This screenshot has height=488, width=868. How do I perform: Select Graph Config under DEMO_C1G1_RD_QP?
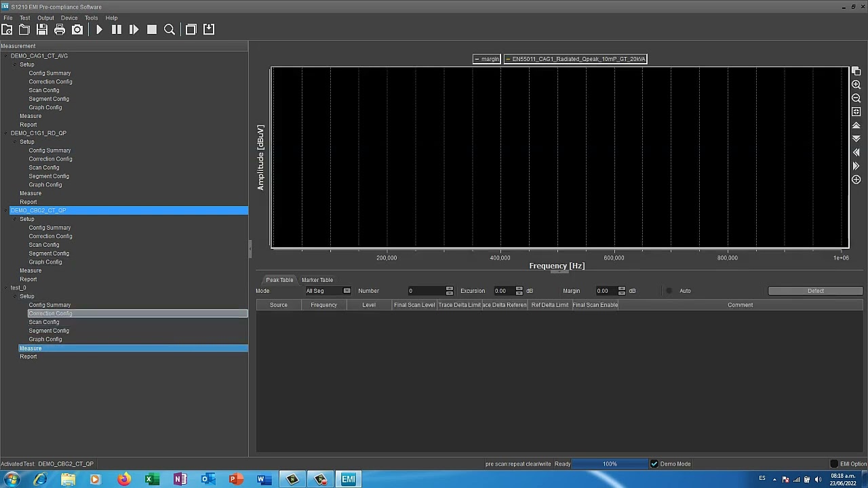click(45, 184)
